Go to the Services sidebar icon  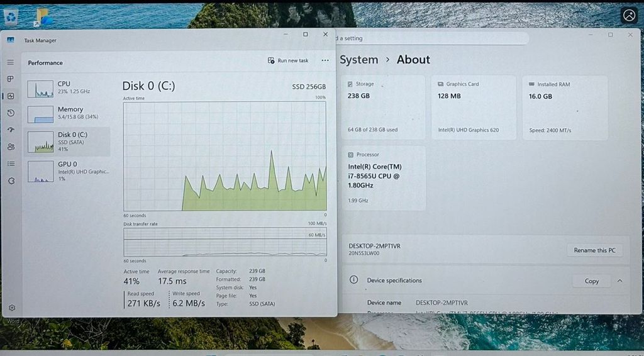click(11, 181)
